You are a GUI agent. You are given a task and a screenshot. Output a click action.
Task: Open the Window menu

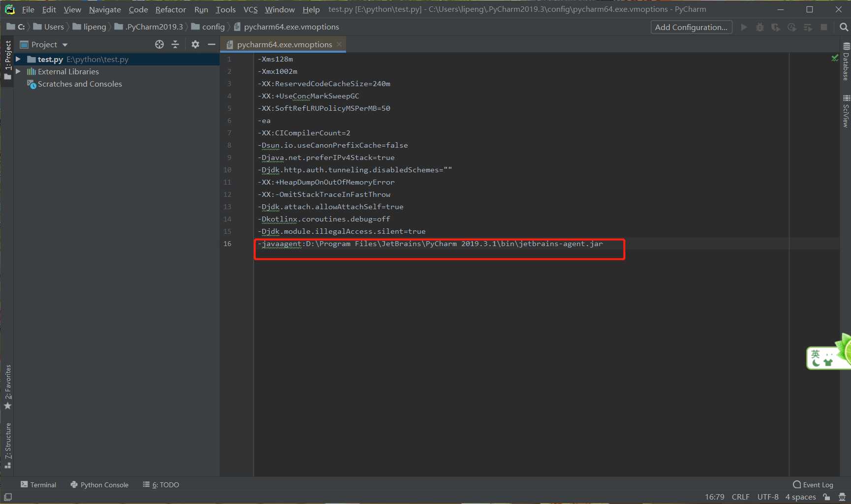(x=280, y=9)
